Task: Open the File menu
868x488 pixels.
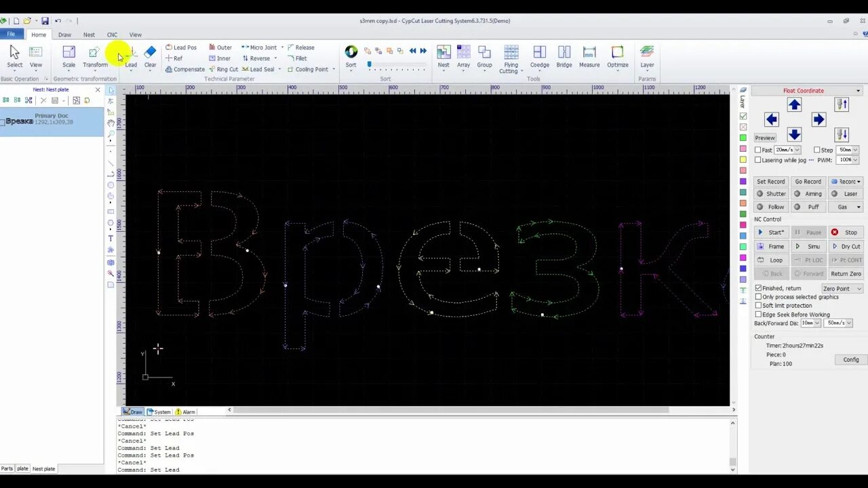Action: [x=11, y=34]
